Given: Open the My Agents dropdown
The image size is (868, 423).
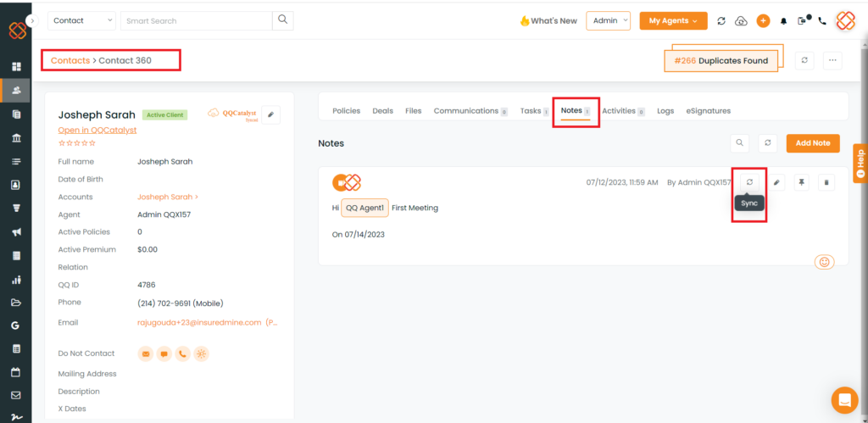Looking at the screenshot, I should click(x=673, y=20).
